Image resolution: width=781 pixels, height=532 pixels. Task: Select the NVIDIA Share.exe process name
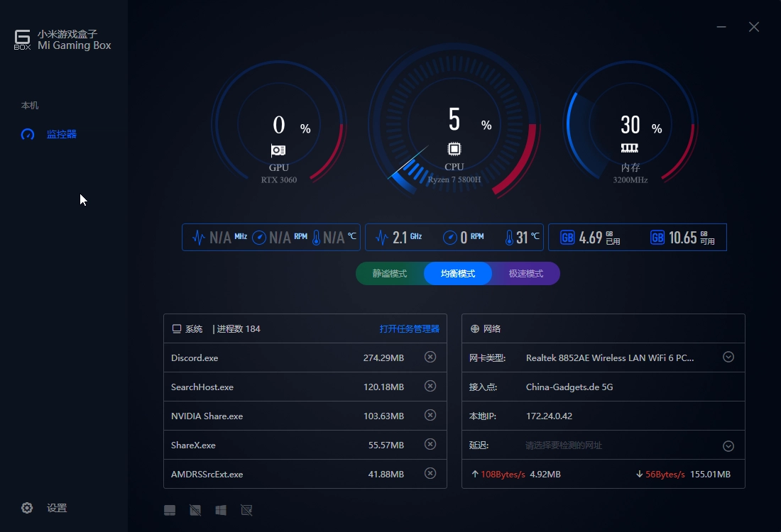click(207, 416)
